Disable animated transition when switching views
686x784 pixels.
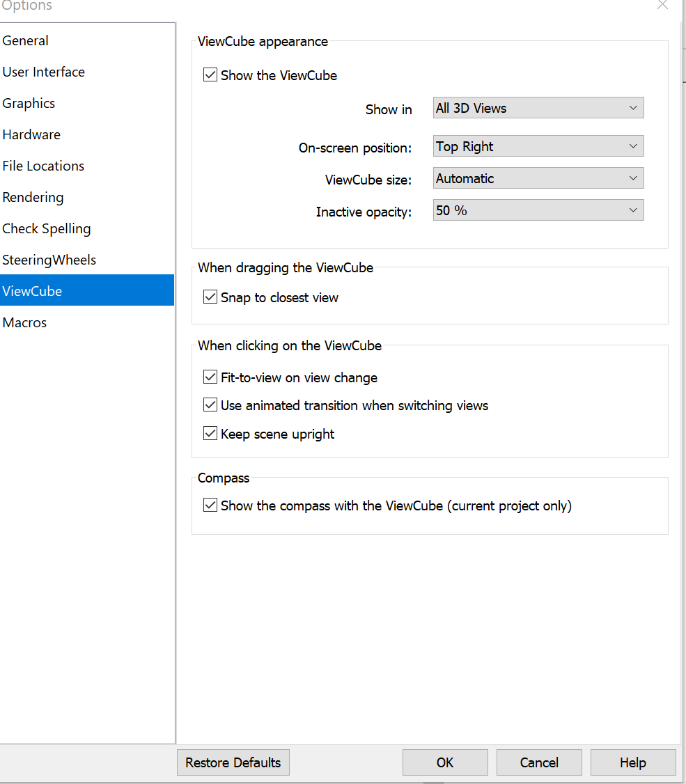tap(210, 405)
